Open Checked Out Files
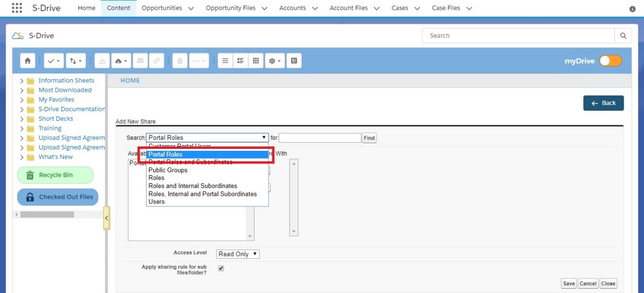The height and width of the screenshot is (293, 644). 58,197
